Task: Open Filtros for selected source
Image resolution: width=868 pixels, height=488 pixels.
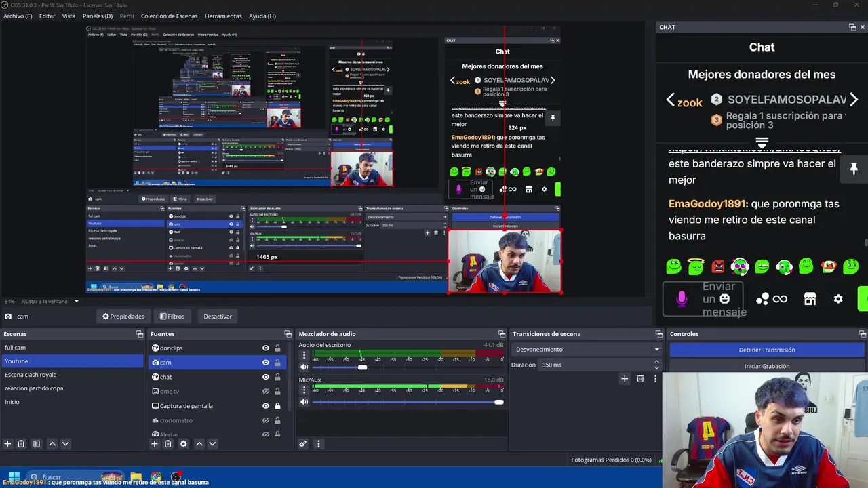Action: tap(172, 317)
